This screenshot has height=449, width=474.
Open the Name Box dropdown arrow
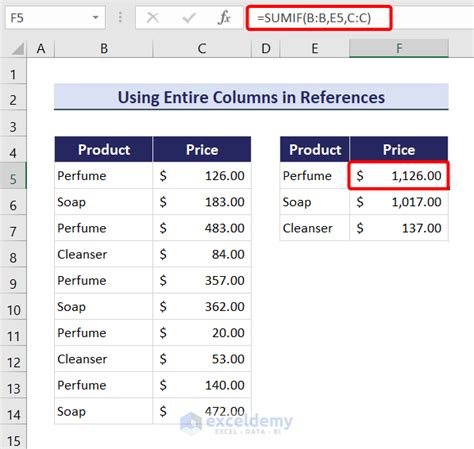(x=95, y=17)
